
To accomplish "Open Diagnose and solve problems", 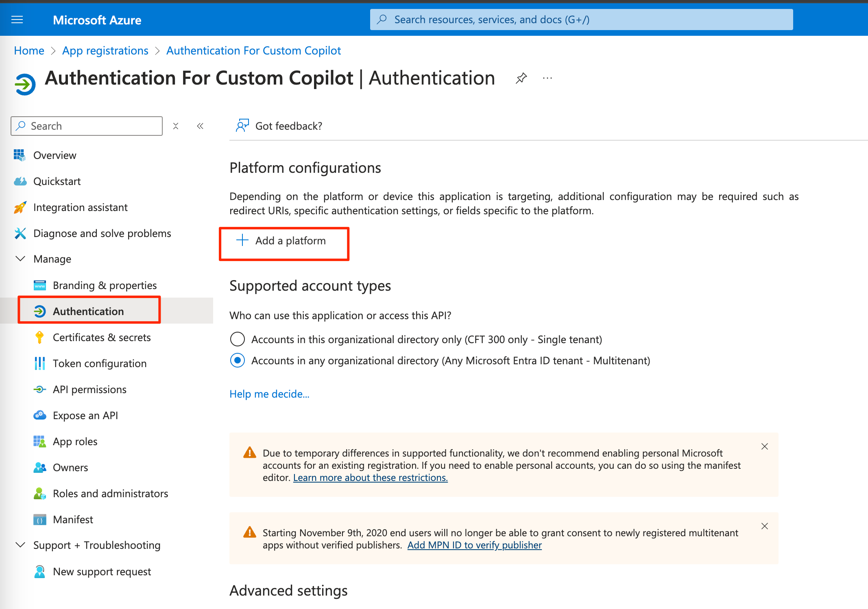I will [x=102, y=233].
